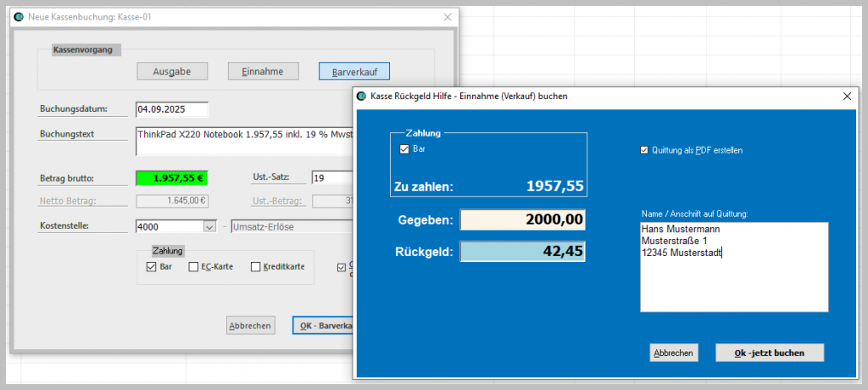Click the app icon in Neue Kassenbuchung title bar
Screen dimensions: 868x390
(x=19, y=17)
